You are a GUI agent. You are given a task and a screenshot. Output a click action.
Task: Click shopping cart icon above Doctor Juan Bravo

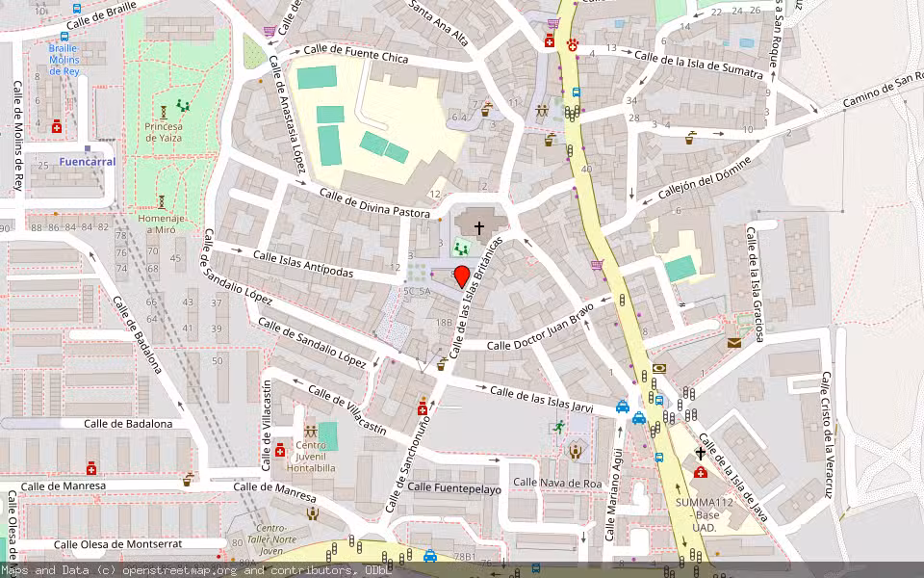pyautogui.click(x=597, y=265)
